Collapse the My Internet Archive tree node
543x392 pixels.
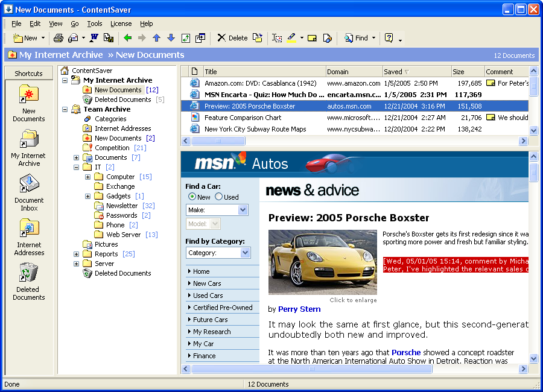click(x=65, y=80)
